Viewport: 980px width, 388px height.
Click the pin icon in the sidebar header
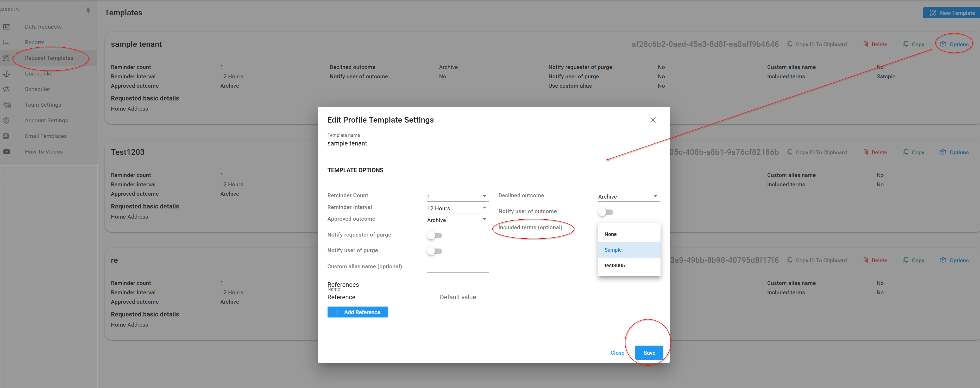(x=88, y=10)
